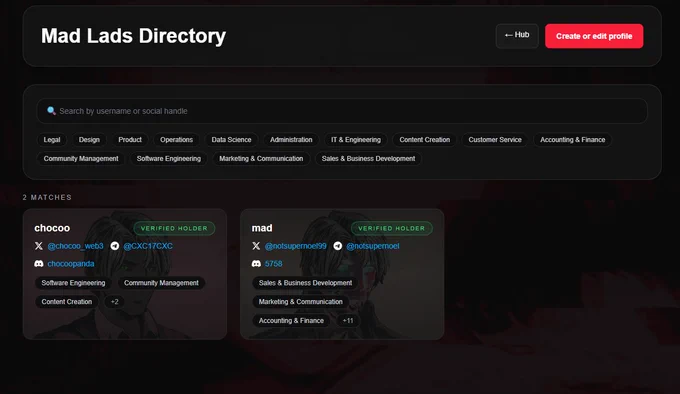The width and height of the screenshot is (680, 394).
Task: Click X icon on mad card
Action: coord(256,246)
